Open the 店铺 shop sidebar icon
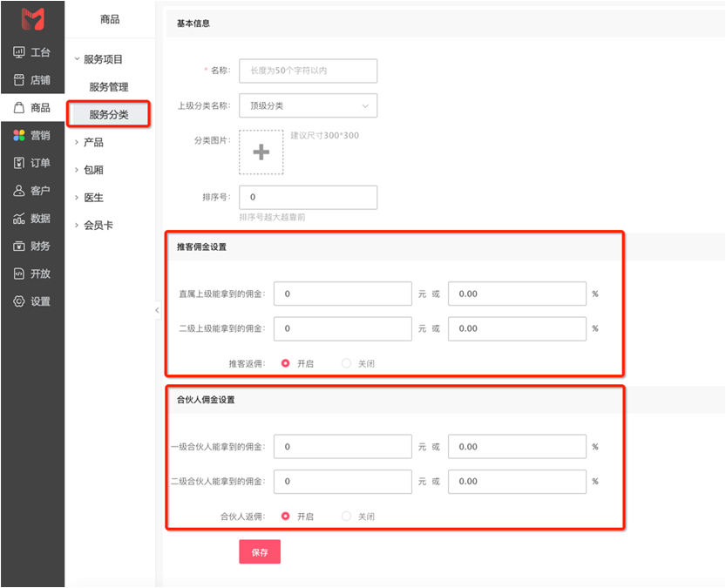This screenshot has height=588, width=726. coord(19,80)
